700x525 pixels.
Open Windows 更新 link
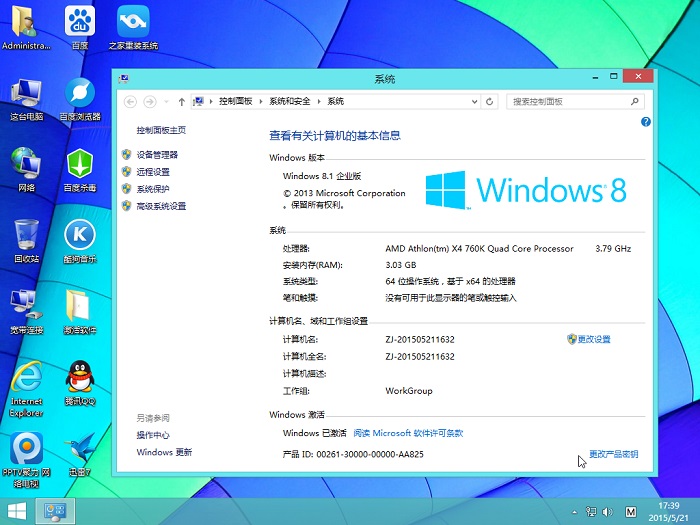(x=164, y=452)
